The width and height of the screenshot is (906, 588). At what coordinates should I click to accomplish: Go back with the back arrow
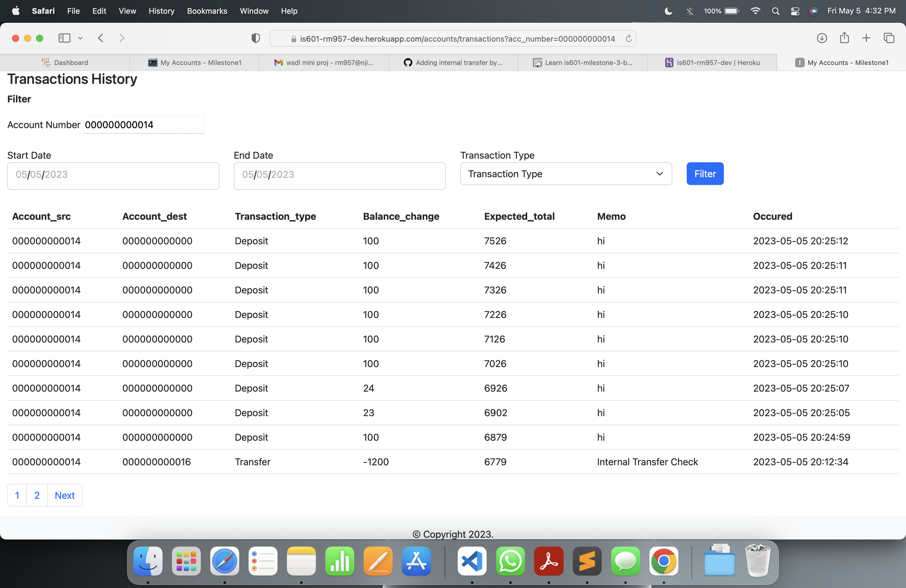[100, 38]
